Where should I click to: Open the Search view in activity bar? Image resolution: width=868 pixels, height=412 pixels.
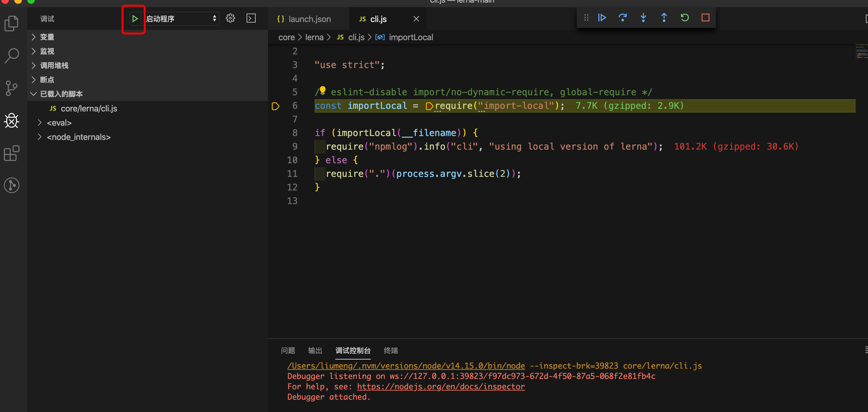click(x=12, y=56)
